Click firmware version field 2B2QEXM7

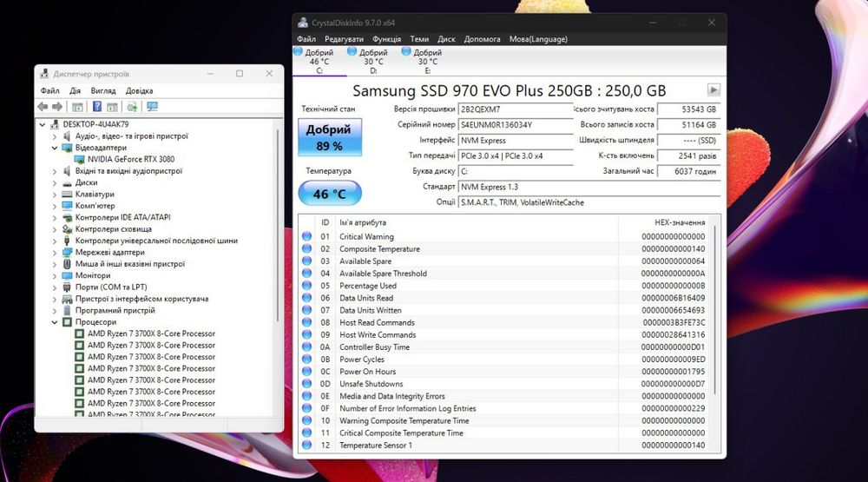pyautogui.click(x=516, y=109)
